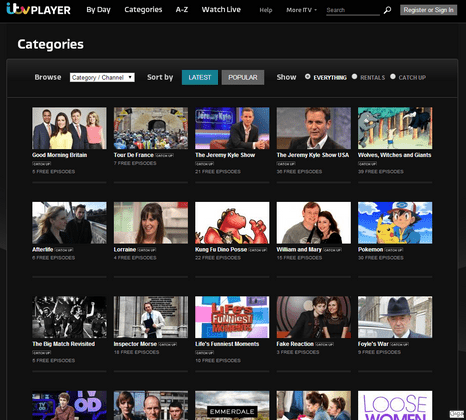This screenshot has width=466, height=420.
Task: Open the Loose Women thumbnail
Action: pyautogui.click(x=395, y=405)
